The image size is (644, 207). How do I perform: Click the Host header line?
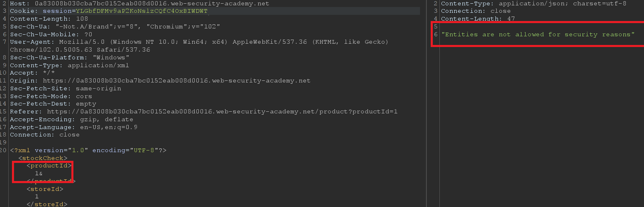tap(139, 4)
